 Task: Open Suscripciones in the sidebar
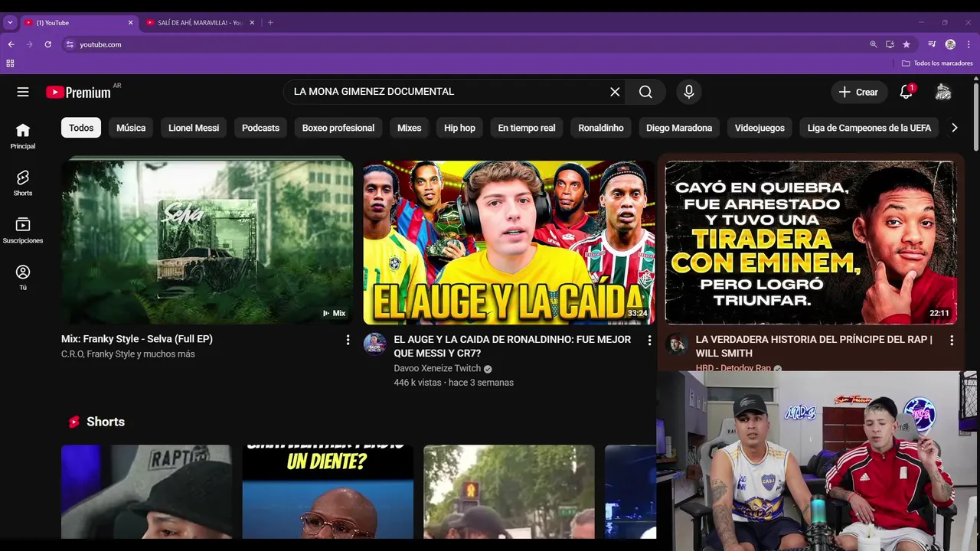coord(23,230)
